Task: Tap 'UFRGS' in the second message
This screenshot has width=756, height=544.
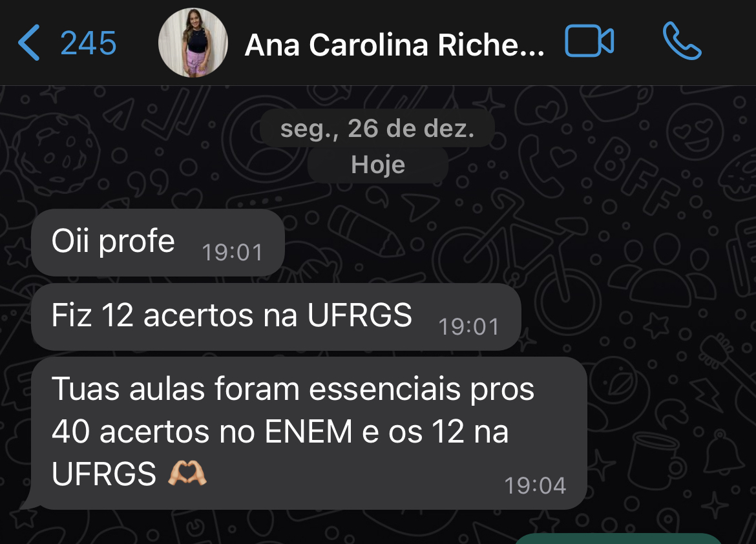Action: coord(360,315)
